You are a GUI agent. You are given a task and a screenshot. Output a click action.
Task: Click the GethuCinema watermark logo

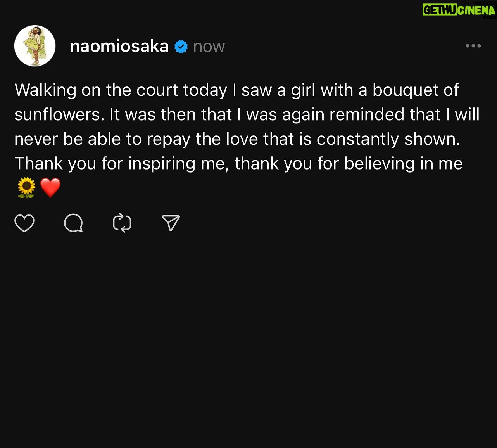(459, 10)
